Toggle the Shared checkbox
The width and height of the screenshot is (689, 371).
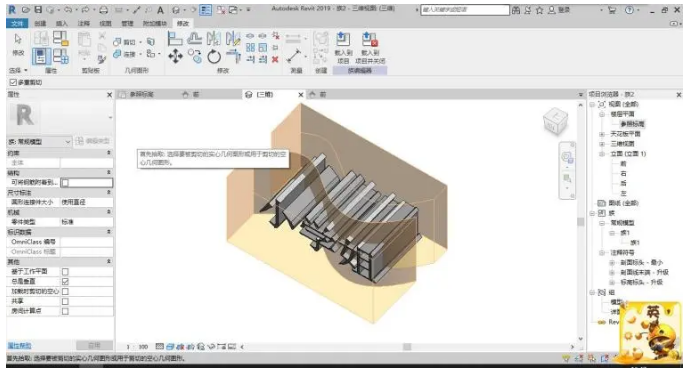pyautogui.click(x=65, y=301)
